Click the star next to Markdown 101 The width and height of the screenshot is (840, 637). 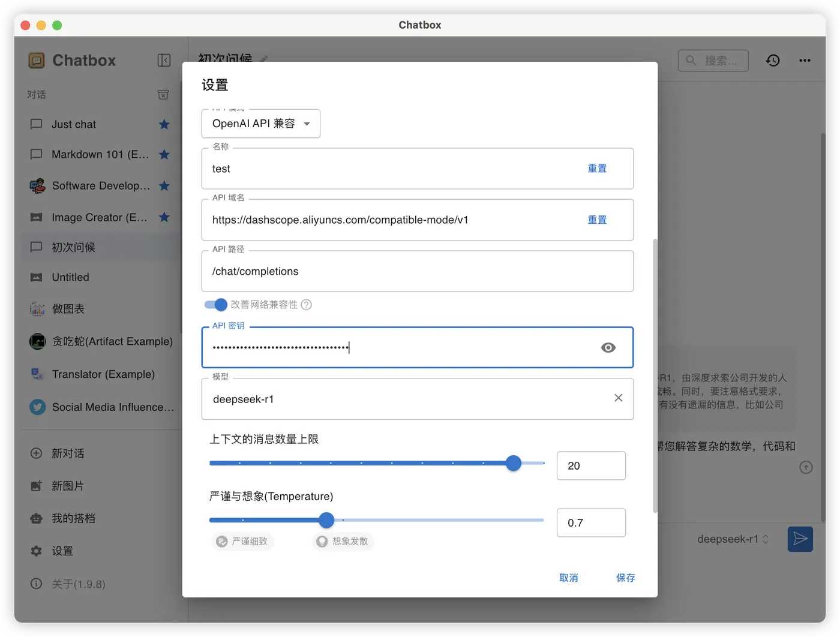[x=164, y=154]
